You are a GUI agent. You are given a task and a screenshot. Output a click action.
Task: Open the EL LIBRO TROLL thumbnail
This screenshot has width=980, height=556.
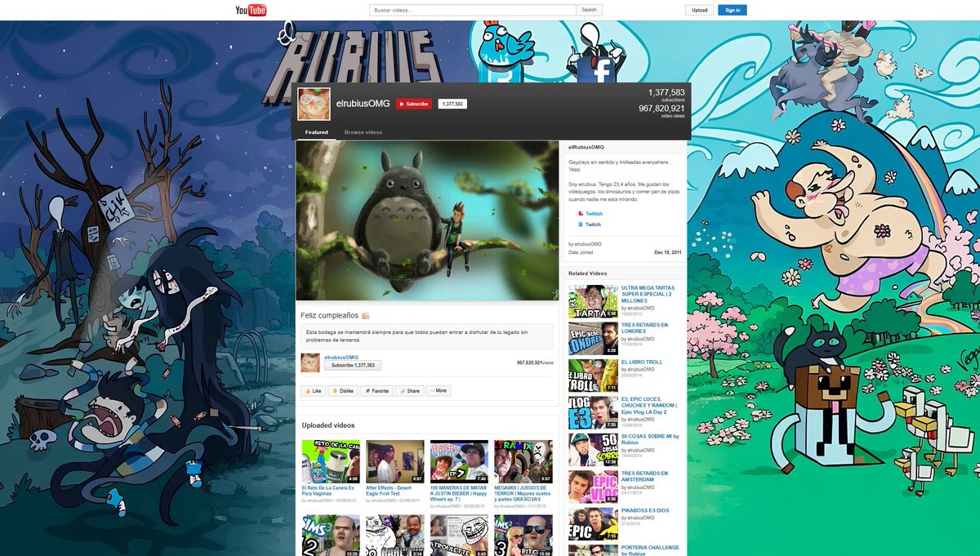coord(593,376)
